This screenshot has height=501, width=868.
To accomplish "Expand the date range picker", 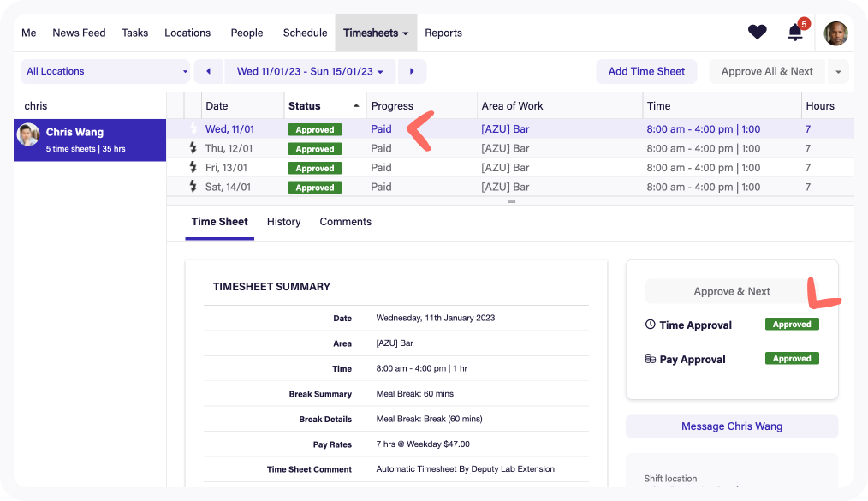I will coord(310,71).
